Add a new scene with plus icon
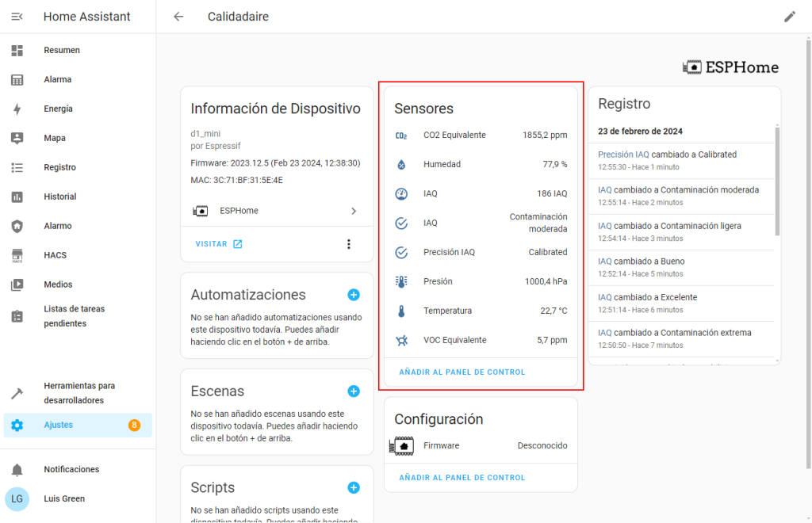This screenshot has width=812, height=523. pyautogui.click(x=354, y=391)
